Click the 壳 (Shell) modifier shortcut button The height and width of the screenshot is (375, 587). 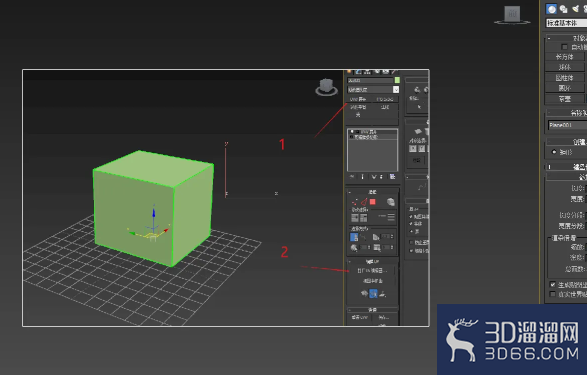[x=358, y=115]
